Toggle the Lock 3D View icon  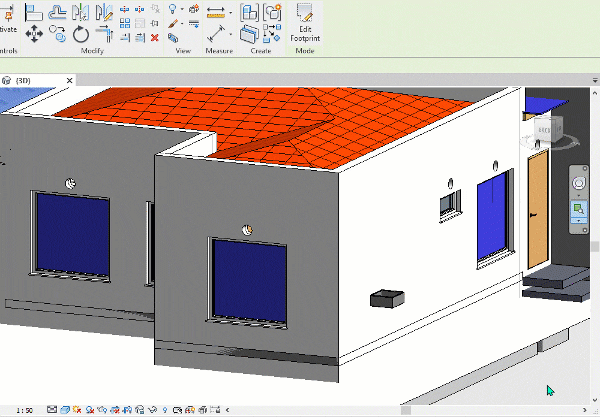click(x=140, y=410)
